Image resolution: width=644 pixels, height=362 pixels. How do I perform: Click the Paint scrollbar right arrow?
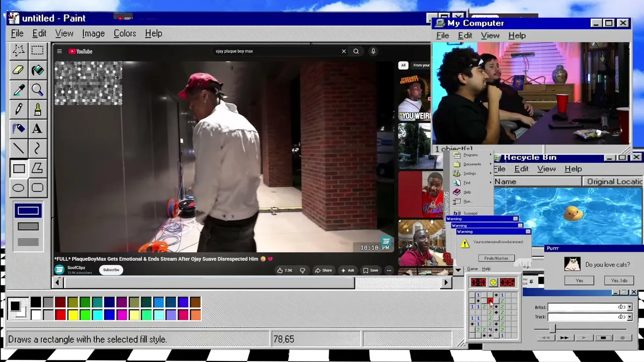tap(446, 283)
